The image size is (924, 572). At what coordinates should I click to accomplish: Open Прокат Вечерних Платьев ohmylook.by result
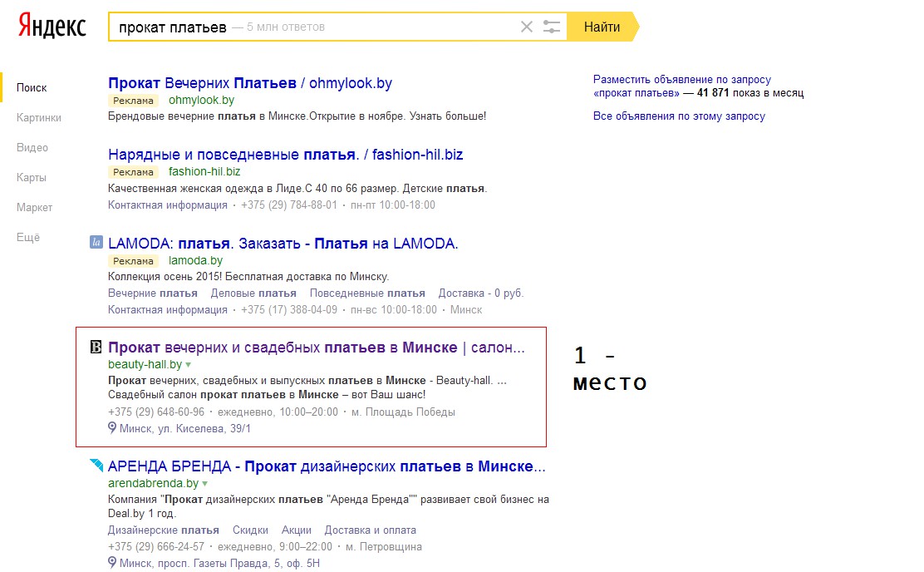click(x=250, y=83)
